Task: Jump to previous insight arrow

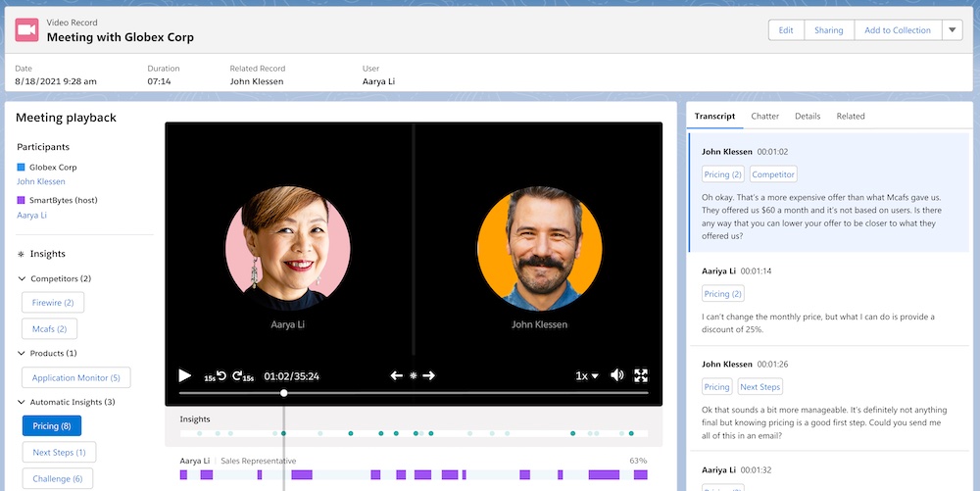Action: 397,375
